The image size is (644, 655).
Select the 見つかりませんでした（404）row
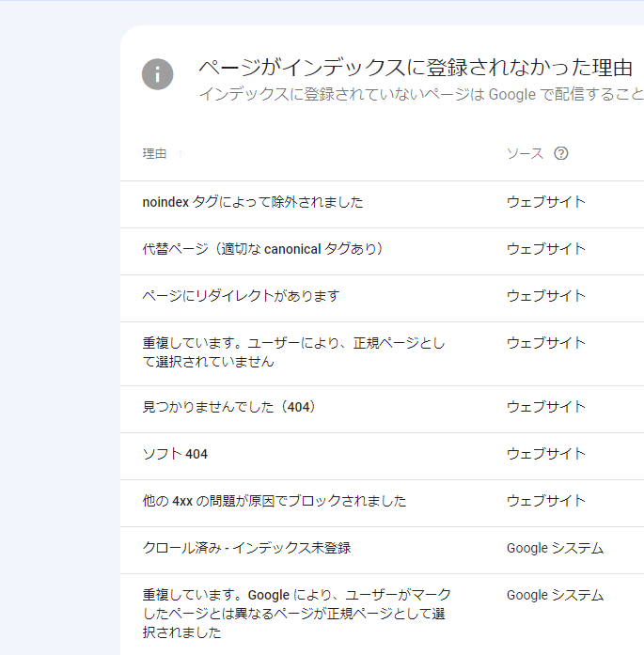point(229,407)
